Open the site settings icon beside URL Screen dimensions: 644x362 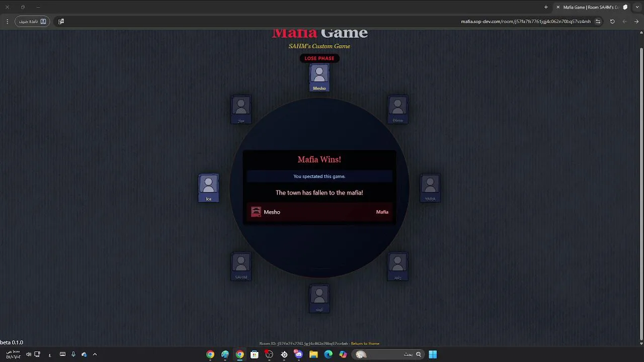click(x=598, y=22)
